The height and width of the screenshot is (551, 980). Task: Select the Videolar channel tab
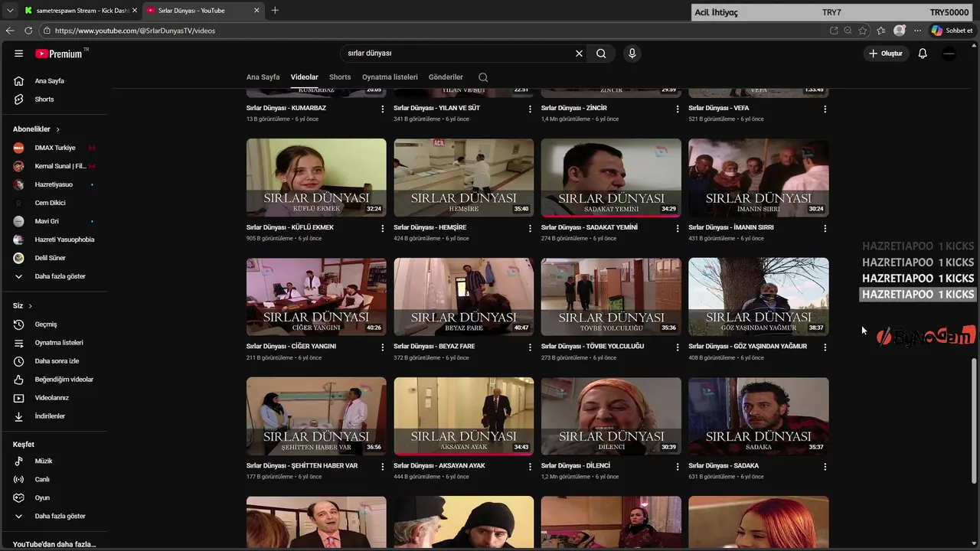(x=304, y=77)
